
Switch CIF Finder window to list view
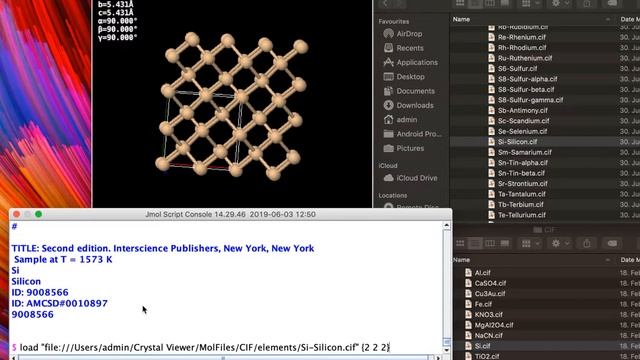(x=475, y=243)
